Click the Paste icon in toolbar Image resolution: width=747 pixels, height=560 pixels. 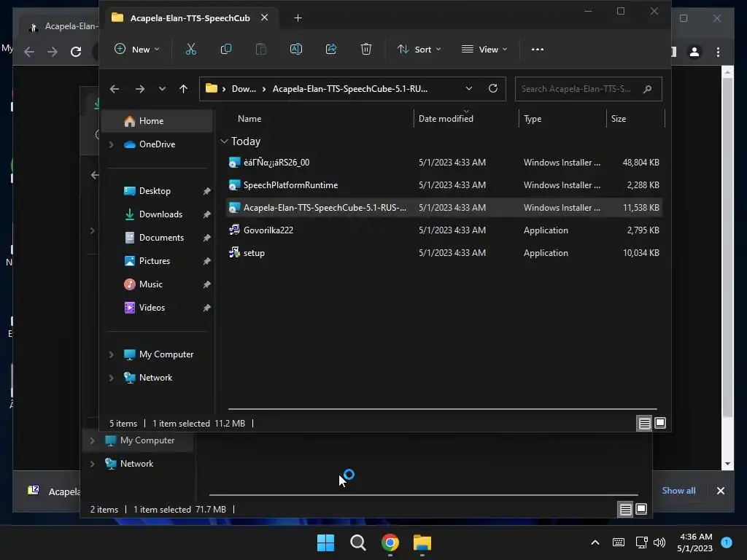click(260, 49)
